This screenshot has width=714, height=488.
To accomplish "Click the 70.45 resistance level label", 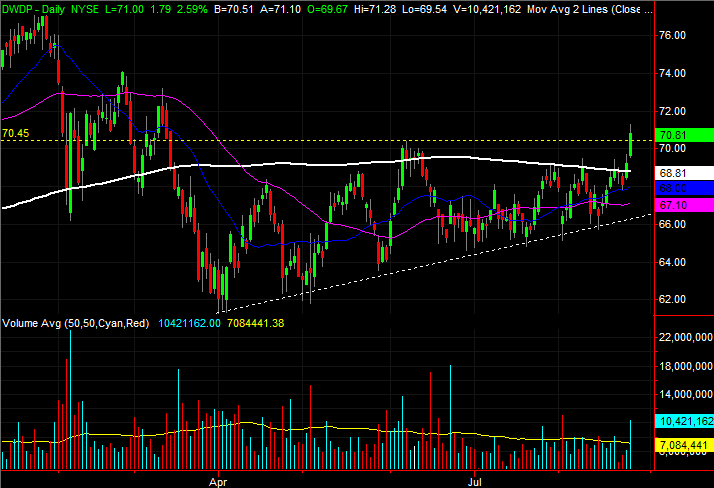I will pos(15,133).
